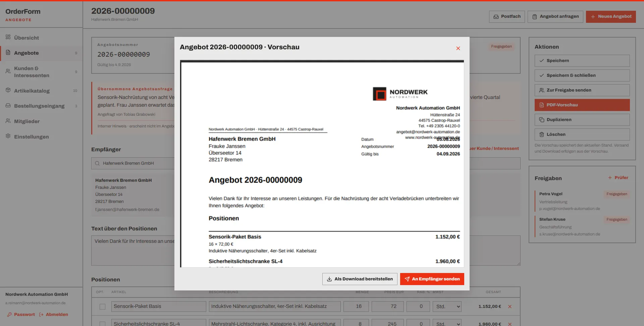
Task: Click Speichern in Aktionen
Action: click(582, 61)
